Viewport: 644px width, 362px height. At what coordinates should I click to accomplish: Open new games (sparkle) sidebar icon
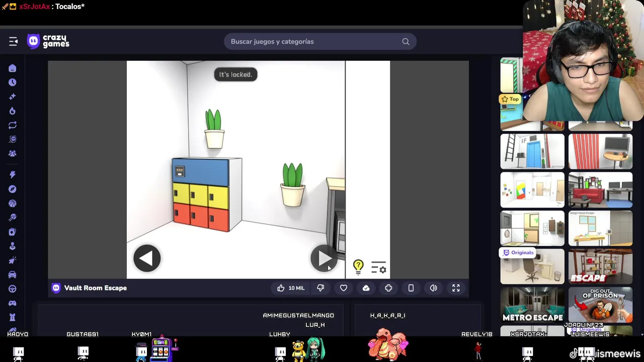[13, 97]
